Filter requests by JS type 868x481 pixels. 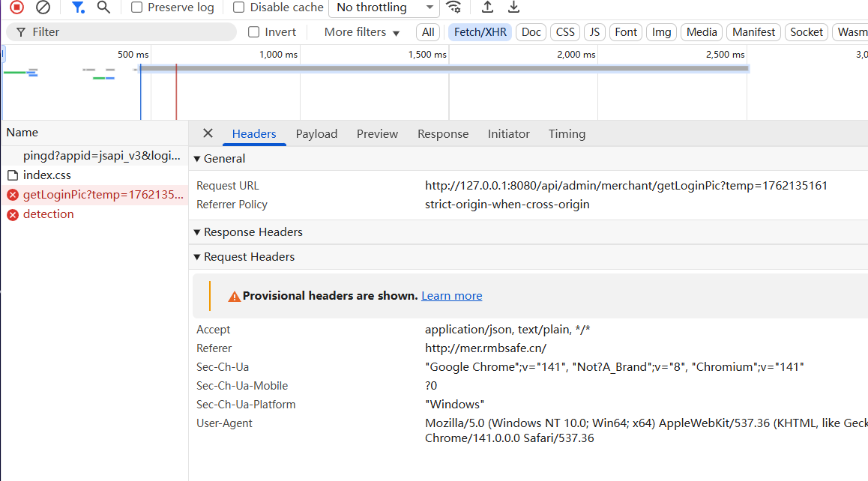click(x=594, y=32)
